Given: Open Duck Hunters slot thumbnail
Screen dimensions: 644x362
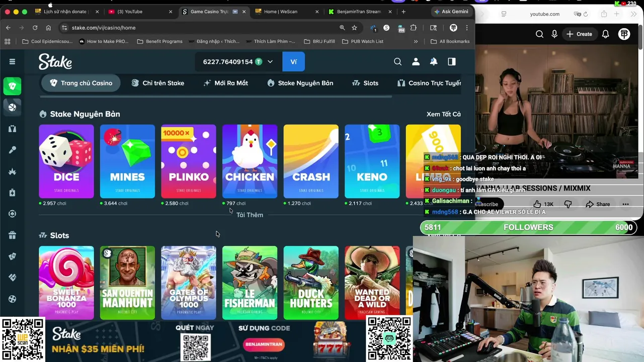Looking at the screenshot, I should coord(311,283).
